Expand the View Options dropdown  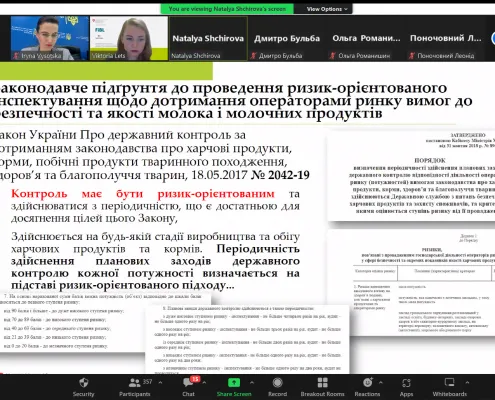coord(327,9)
